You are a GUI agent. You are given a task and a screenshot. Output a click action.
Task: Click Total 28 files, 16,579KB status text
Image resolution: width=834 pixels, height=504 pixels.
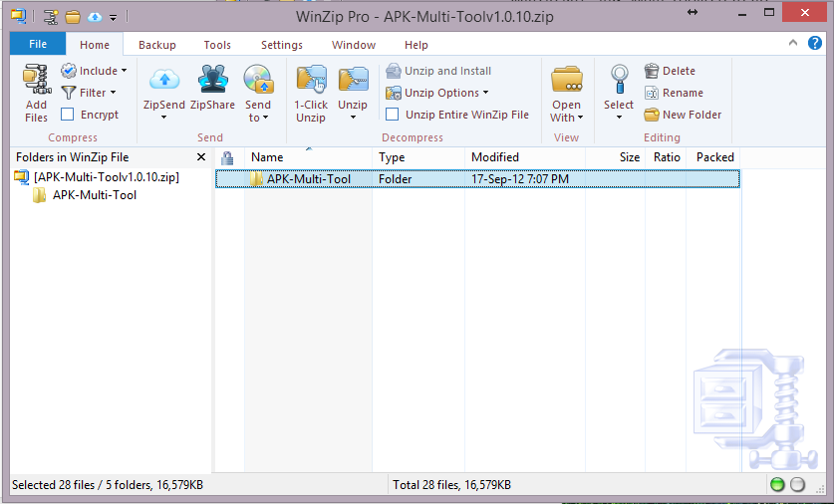pyautogui.click(x=451, y=485)
